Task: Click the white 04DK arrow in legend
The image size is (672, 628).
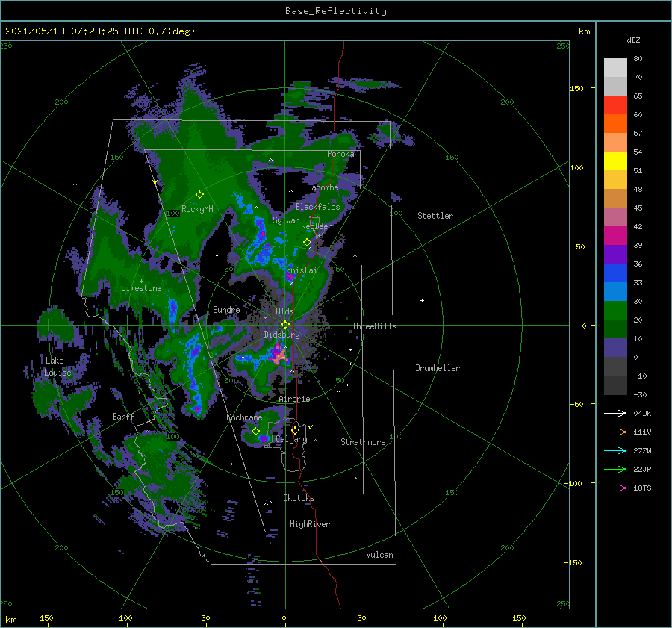Action: tap(615, 413)
